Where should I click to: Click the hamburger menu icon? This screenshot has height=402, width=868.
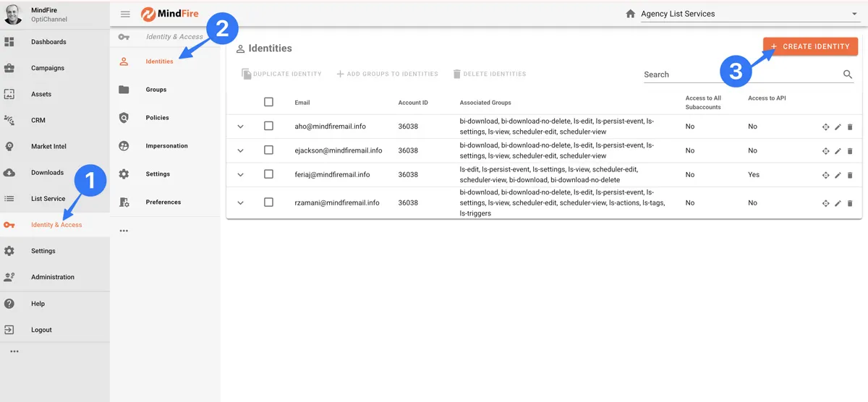click(x=125, y=14)
